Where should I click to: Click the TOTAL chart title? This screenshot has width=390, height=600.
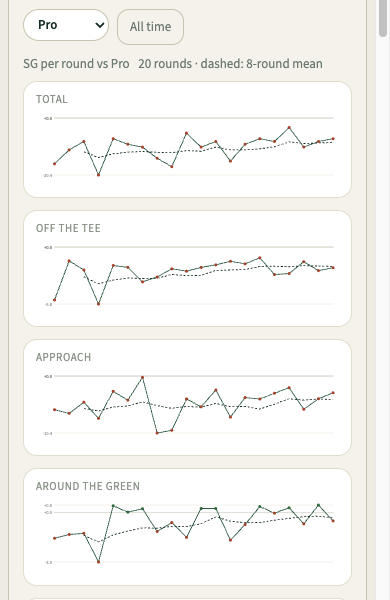[x=52, y=99]
